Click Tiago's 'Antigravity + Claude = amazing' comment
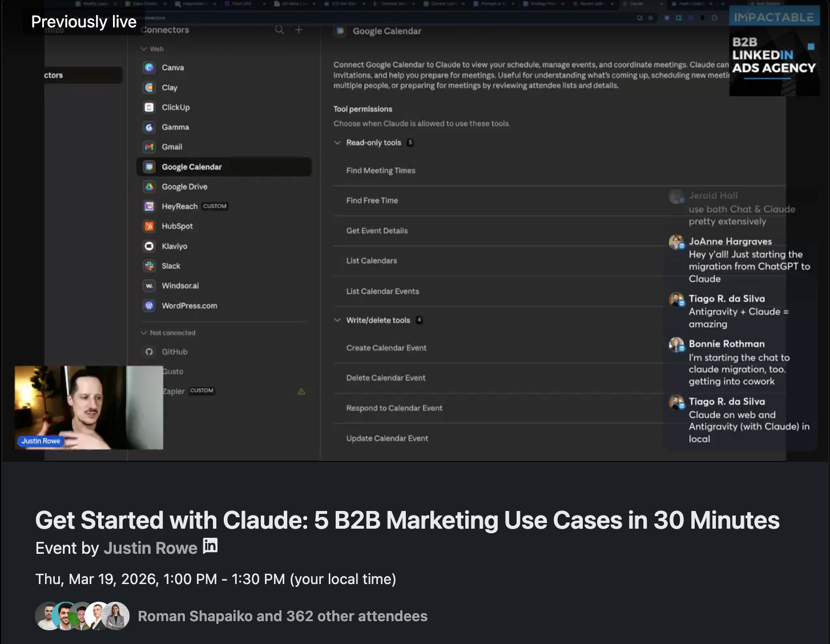This screenshot has height=644, width=830. click(739, 318)
